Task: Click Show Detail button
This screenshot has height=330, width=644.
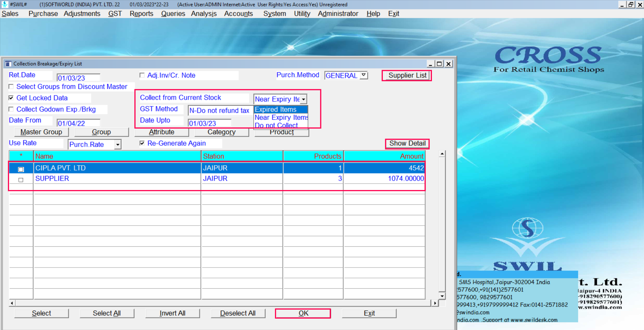Action: 407,143
